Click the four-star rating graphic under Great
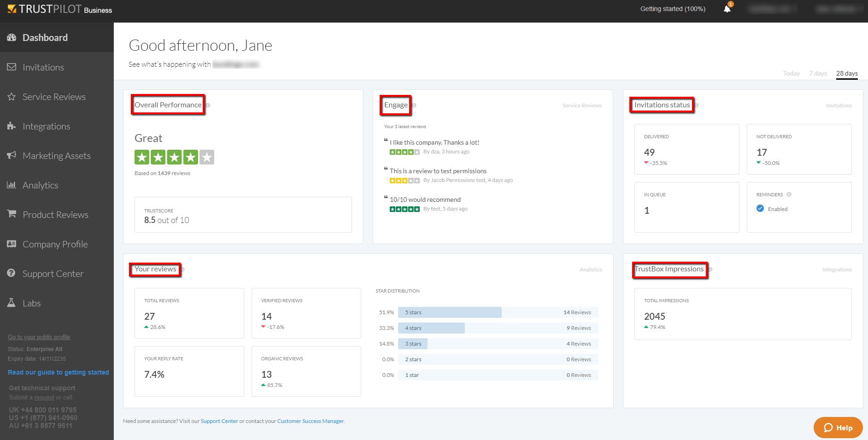868x440 pixels. click(174, 157)
